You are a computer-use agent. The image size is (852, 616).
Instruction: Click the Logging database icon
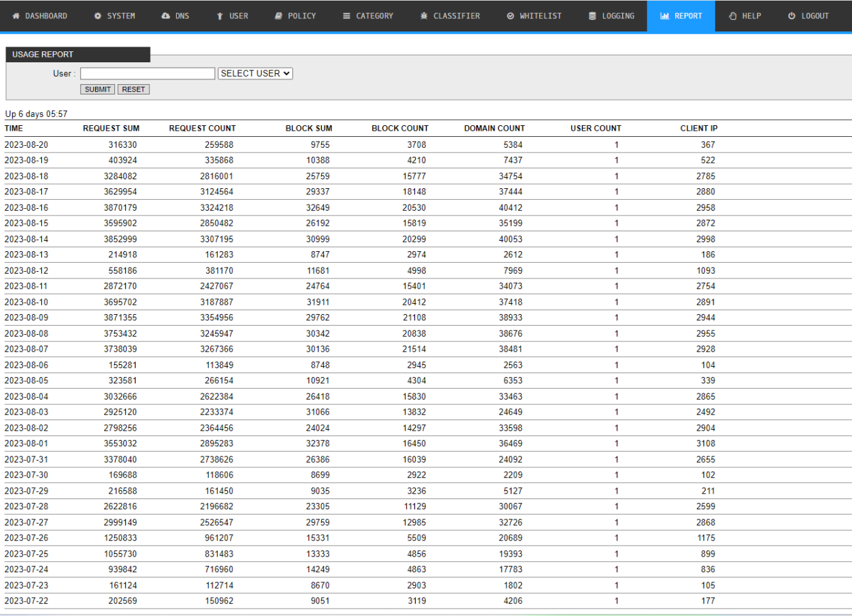click(592, 16)
